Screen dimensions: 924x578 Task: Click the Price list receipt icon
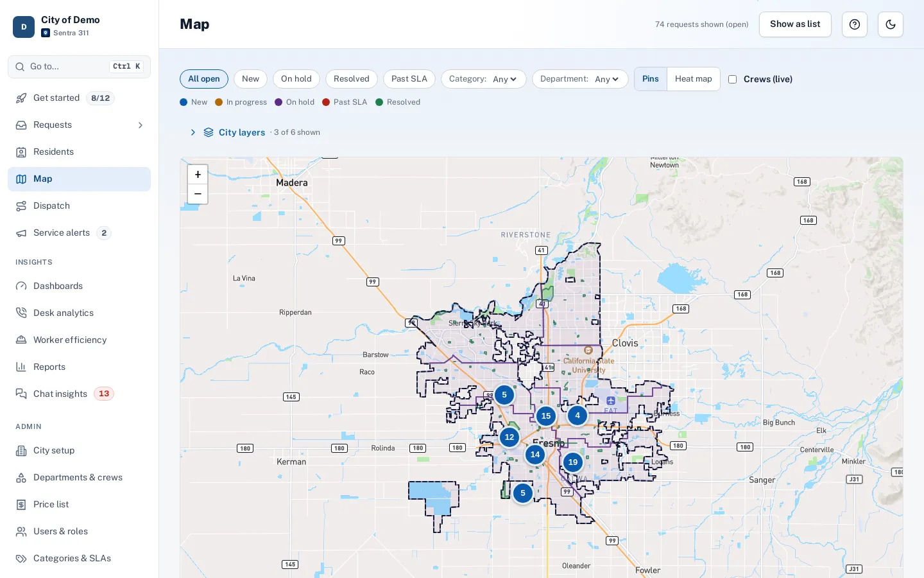pos(21,505)
